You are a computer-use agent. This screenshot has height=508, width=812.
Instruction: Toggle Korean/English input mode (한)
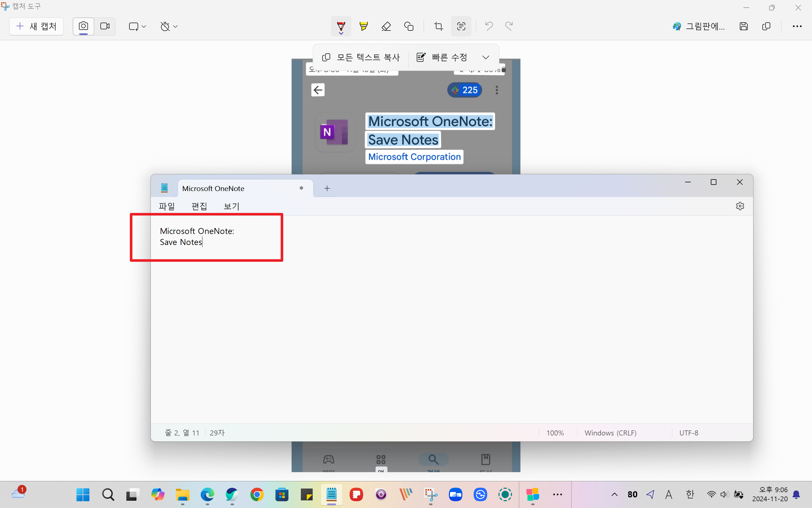click(x=690, y=494)
